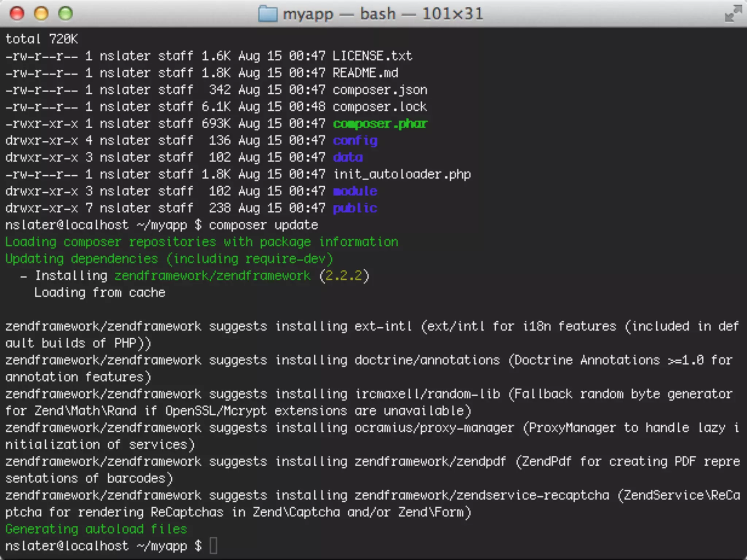Click the blue public directory name
This screenshot has width=747, height=560.
point(355,208)
